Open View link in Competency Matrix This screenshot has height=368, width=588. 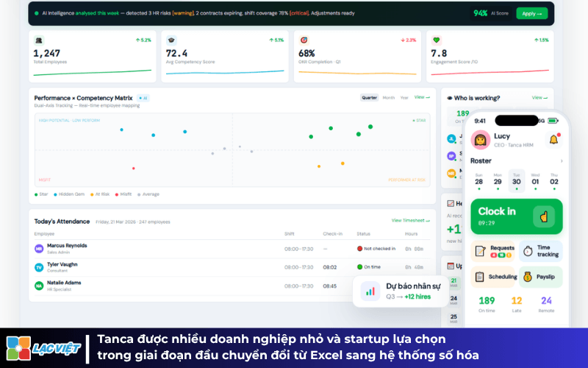tap(422, 97)
